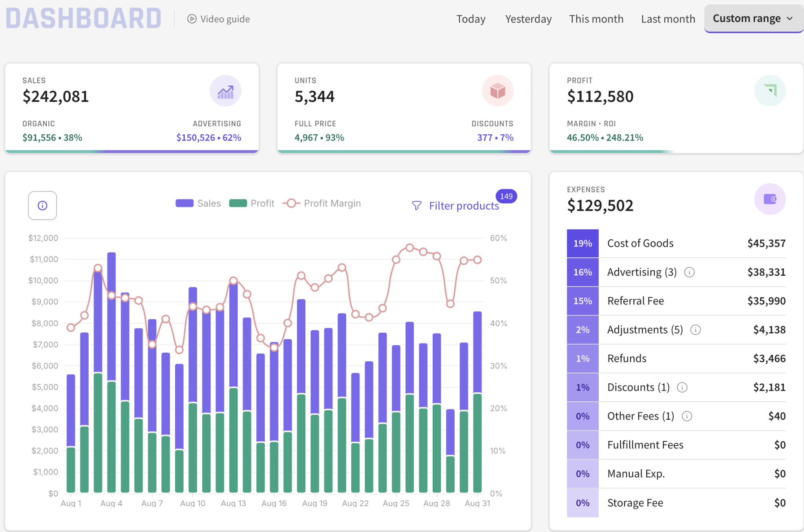
Task: Open the Custom range dropdown
Action: [754, 19]
